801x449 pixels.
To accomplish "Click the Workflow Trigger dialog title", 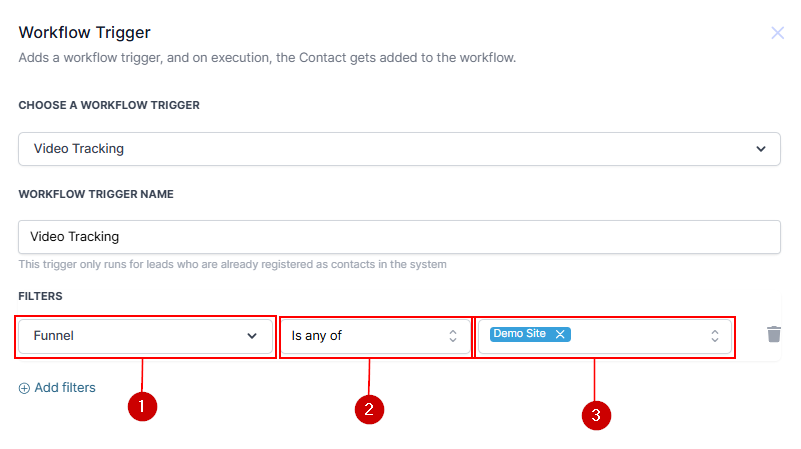I will pos(85,33).
